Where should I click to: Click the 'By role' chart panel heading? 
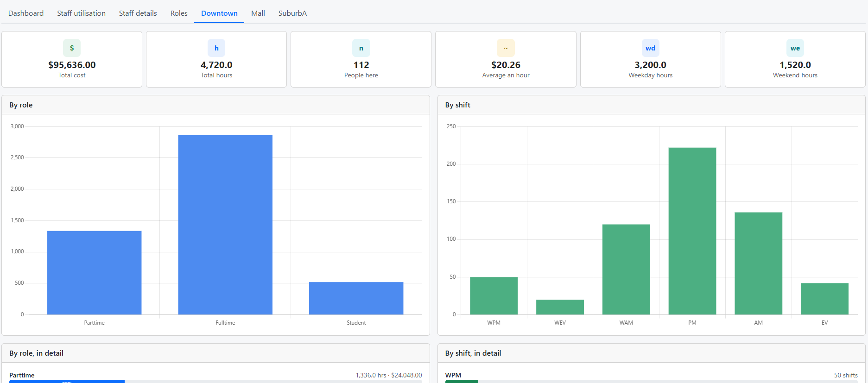(x=21, y=105)
